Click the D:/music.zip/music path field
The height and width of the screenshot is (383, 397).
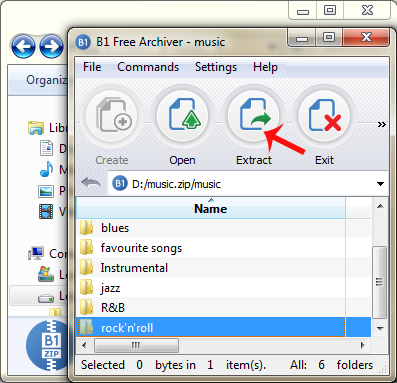248,184
